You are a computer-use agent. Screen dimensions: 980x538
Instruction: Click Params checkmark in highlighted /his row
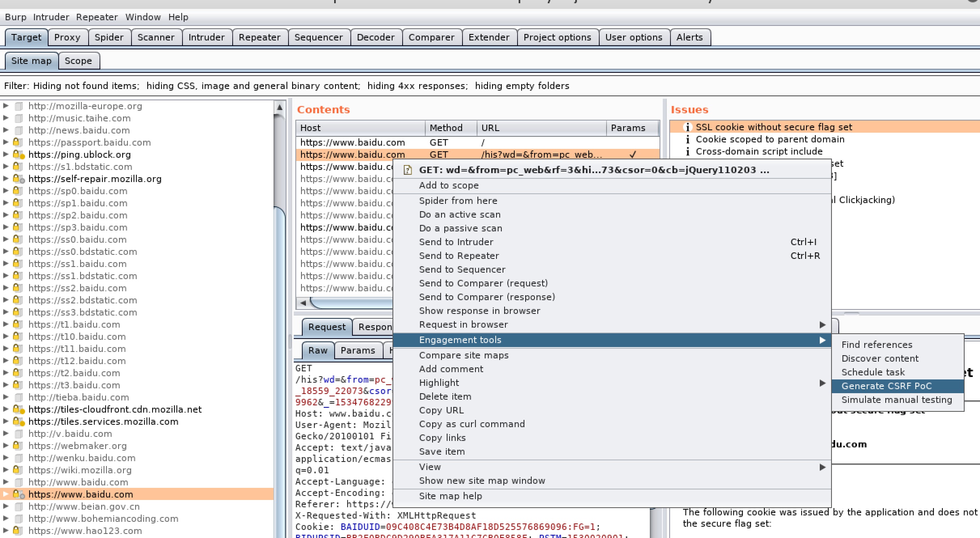pyautogui.click(x=633, y=155)
